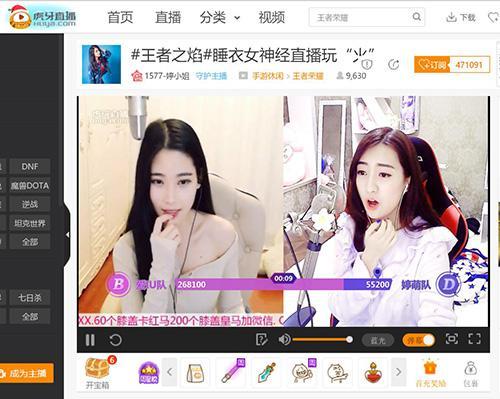Open the money bag pack icon
Viewport: 500px width, 399px height.
[471, 374]
